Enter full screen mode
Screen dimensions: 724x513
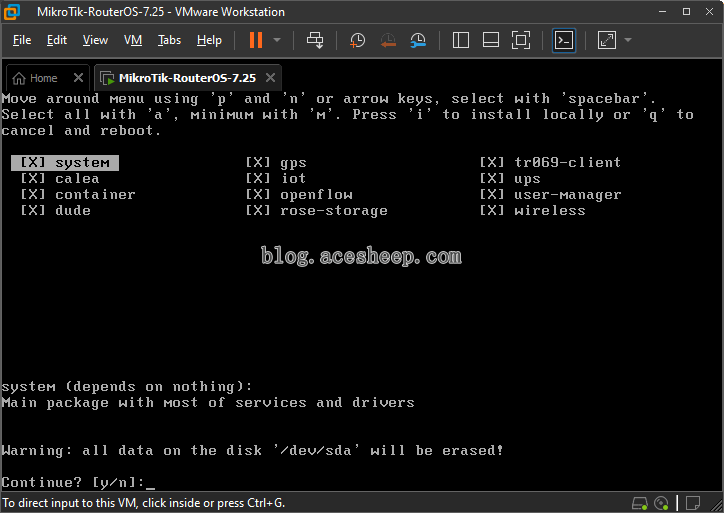[x=521, y=40]
